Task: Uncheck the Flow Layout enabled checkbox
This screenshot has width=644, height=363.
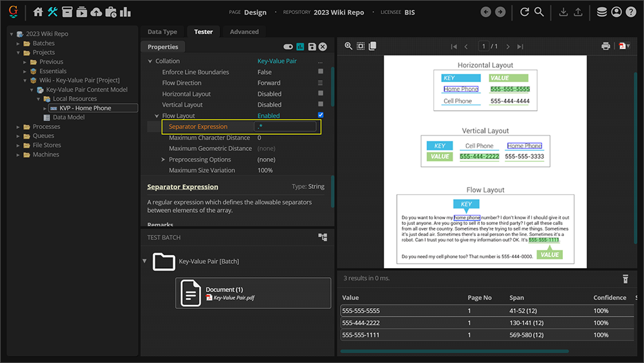Action: tap(321, 115)
